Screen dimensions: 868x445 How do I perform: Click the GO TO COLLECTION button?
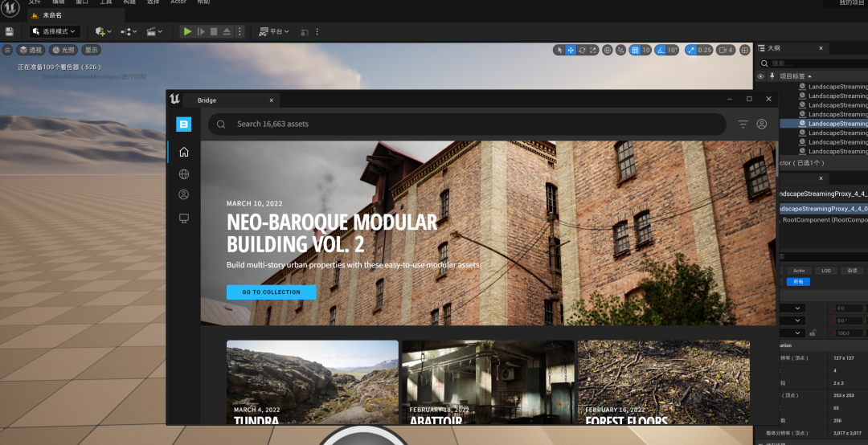coord(272,292)
